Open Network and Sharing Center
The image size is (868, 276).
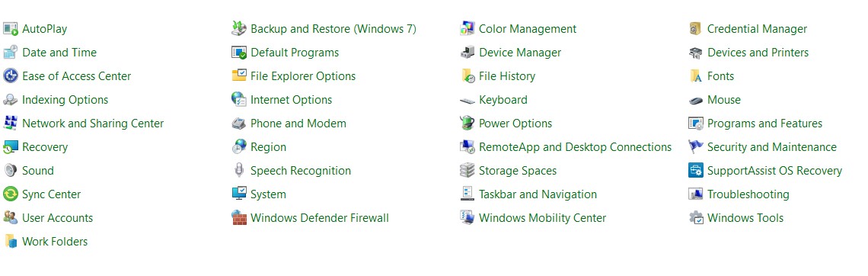tap(93, 124)
